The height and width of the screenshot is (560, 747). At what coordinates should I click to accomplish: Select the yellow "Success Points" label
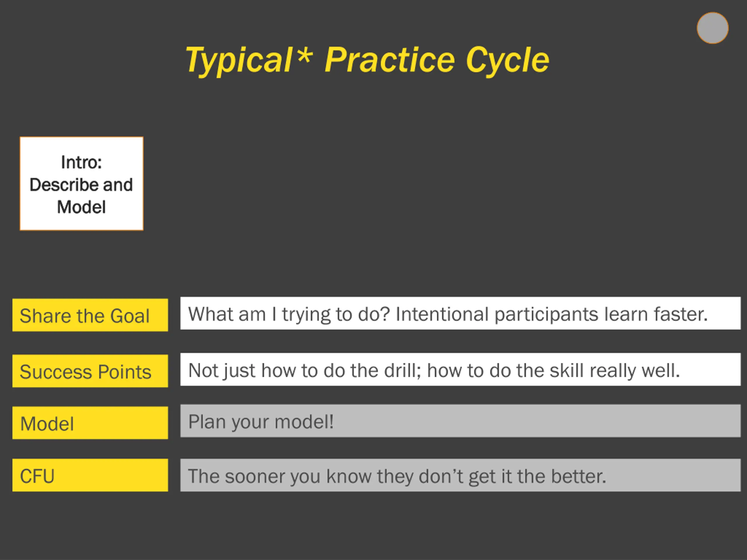pos(90,371)
